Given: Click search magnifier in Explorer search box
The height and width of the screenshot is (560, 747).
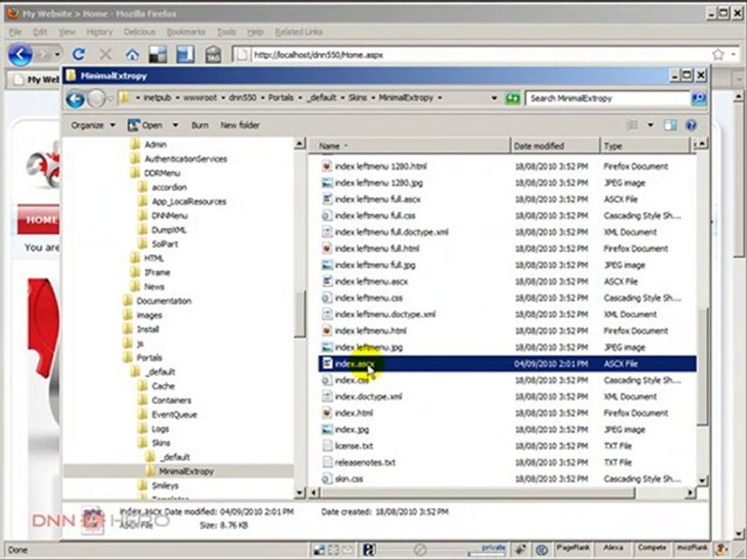Looking at the screenshot, I should (x=699, y=98).
